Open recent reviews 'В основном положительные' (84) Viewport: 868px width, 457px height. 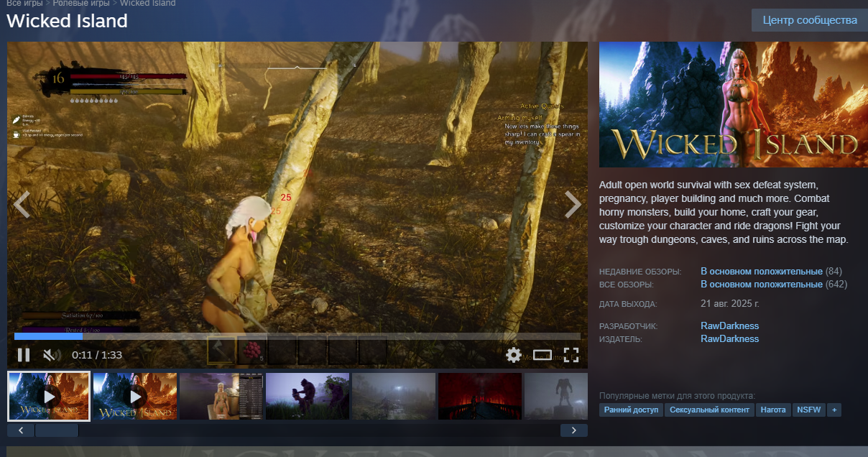click(x=762, y=272)
